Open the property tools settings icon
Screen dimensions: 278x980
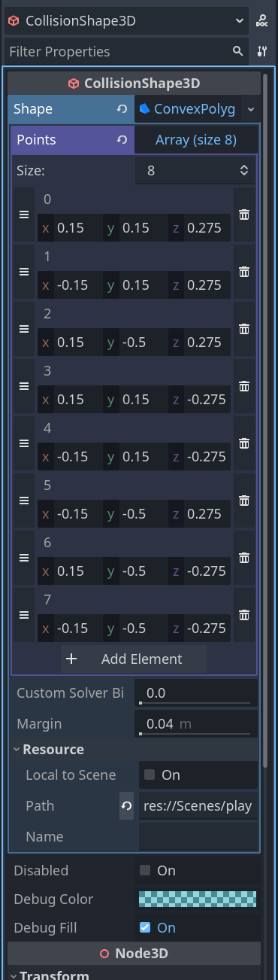click(261, 52)
